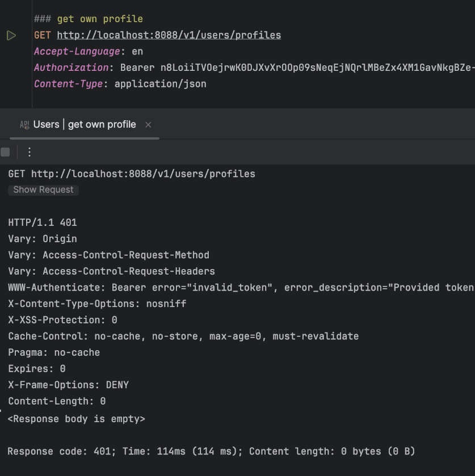
Task: Click the 'Response code: 401' summary line
Action: (x=211, y=452)
